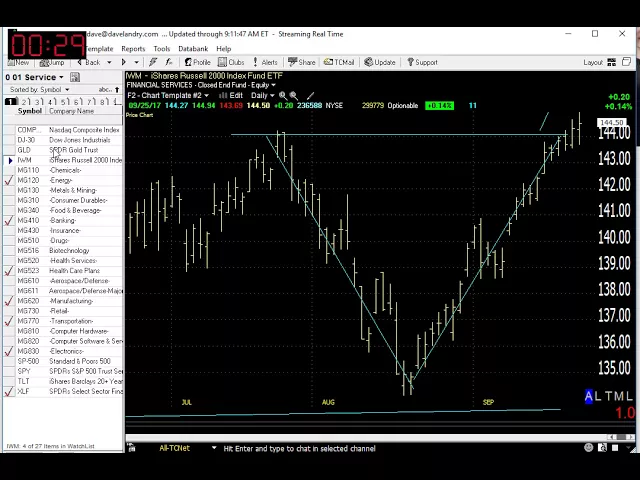Select the trendline drawing tool

coord(310,96)
